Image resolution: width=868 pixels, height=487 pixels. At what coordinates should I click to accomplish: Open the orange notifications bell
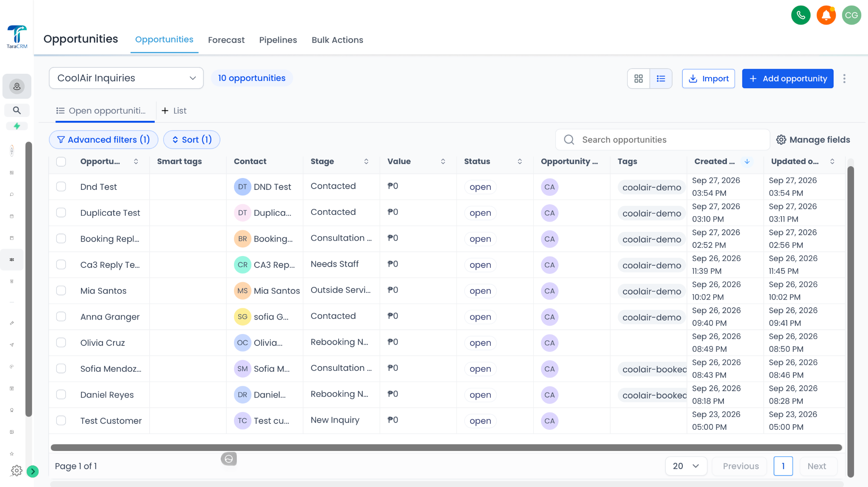tap(826, 15)
